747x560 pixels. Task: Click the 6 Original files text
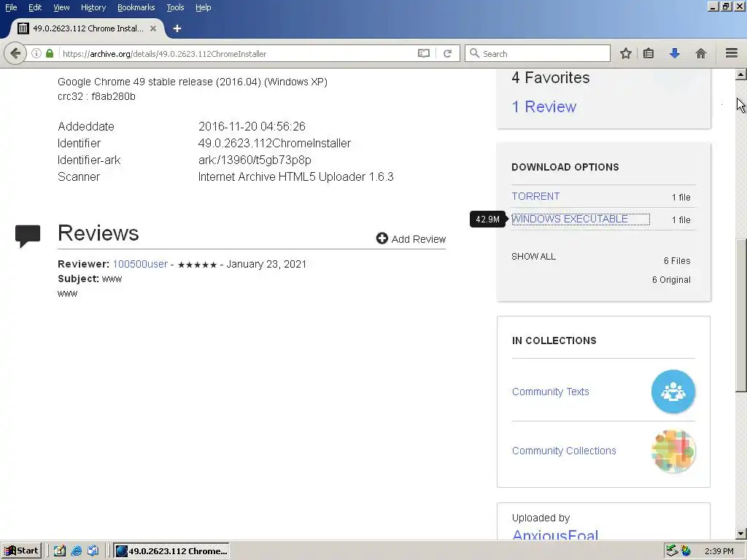671,279
